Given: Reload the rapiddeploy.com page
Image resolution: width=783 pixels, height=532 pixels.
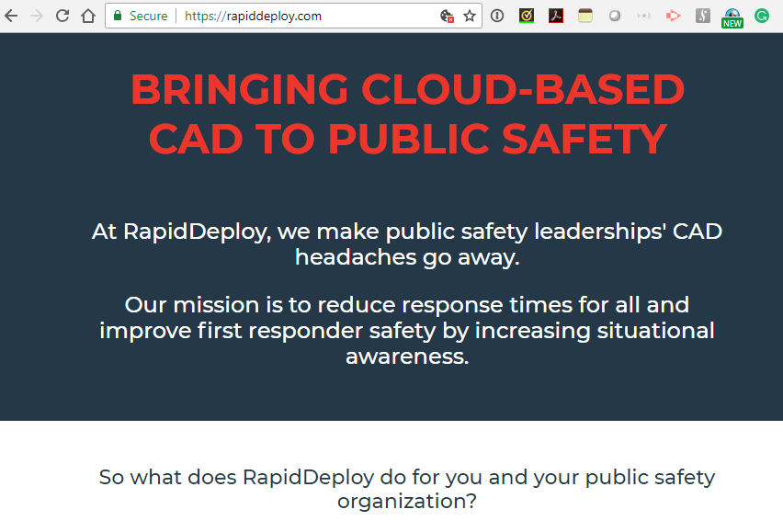Looking at the screenshot, I should click(x=62, y=16).
